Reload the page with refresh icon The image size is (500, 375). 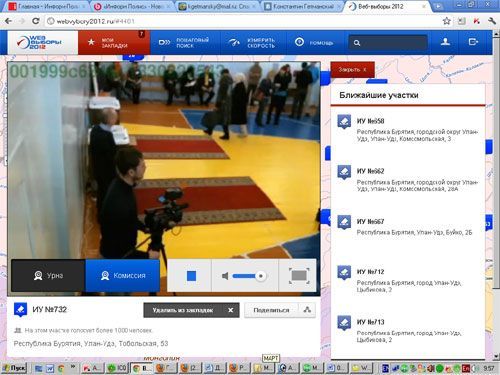point(36,21)
